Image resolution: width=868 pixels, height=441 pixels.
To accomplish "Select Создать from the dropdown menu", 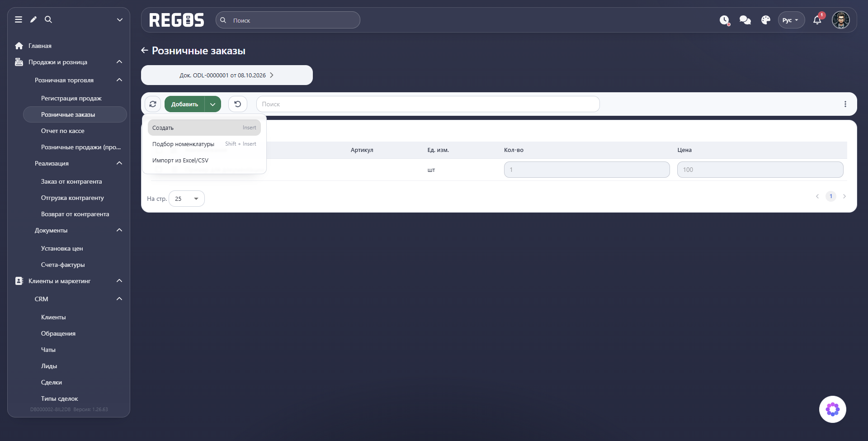I will 204,128.
